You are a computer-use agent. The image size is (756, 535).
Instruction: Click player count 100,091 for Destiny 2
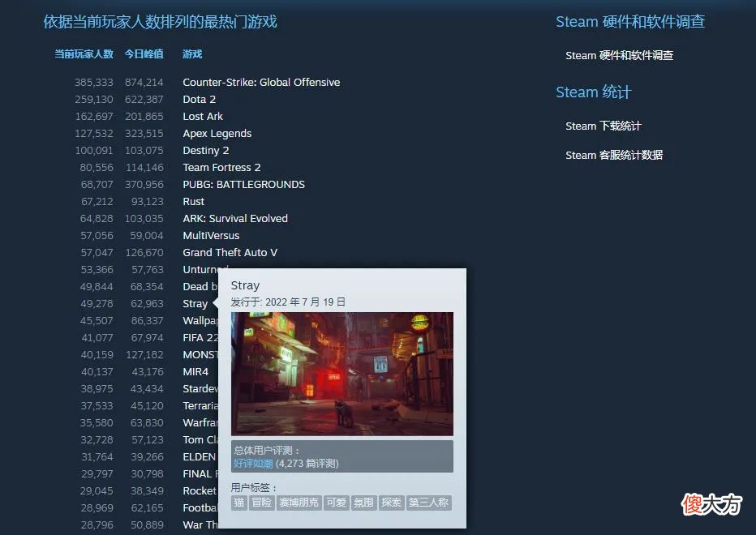(x=93, y=151)
